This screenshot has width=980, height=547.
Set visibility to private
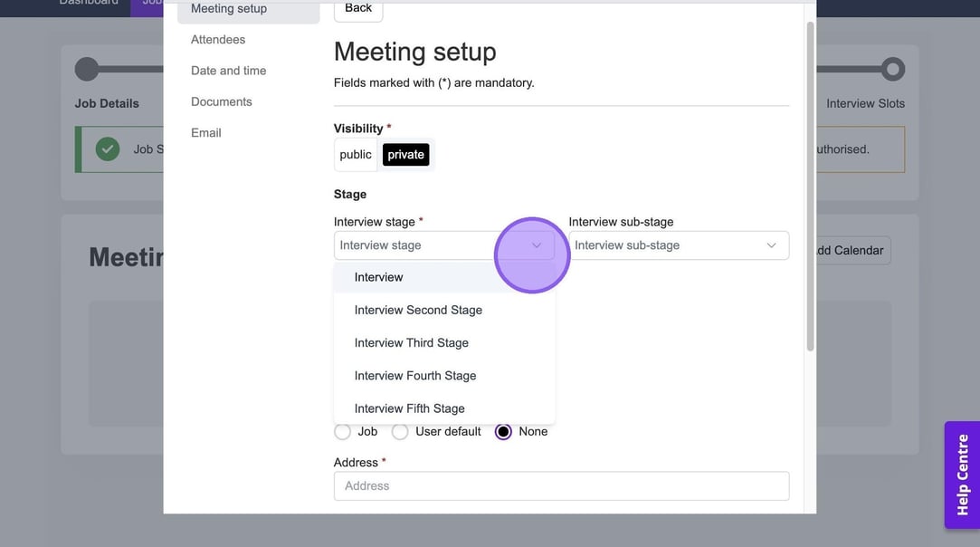click(x=405, y=155)
